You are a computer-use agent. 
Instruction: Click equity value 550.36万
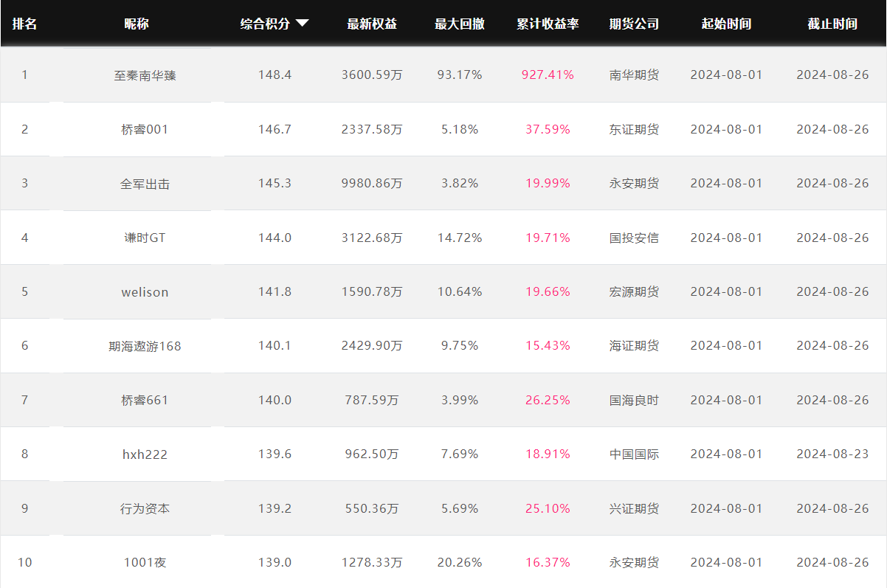(x=372, y=508)
